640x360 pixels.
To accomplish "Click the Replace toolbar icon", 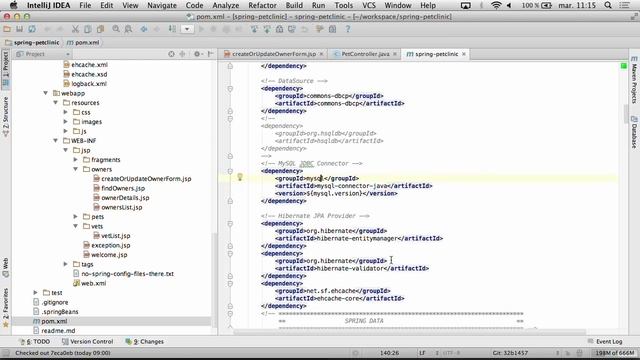I will tap(129, 29).
